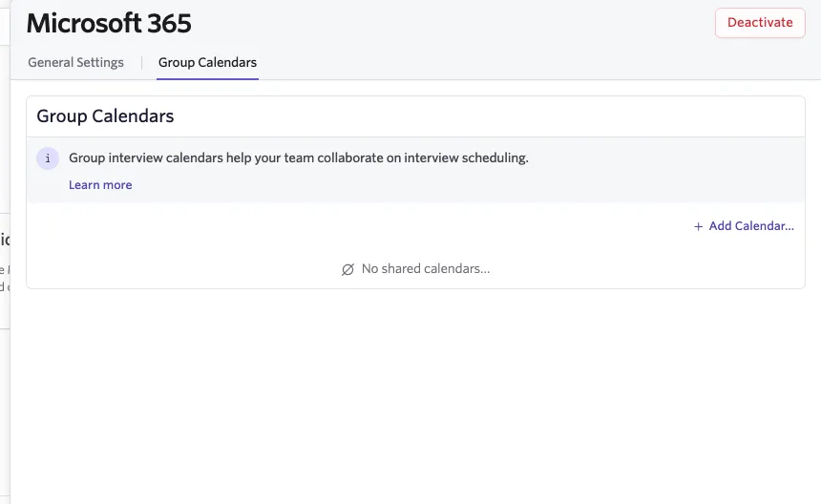Select the Group Calendars tab
Image resolution: width=821 pixels, height=504 pixels.
(x=207, y=62)
